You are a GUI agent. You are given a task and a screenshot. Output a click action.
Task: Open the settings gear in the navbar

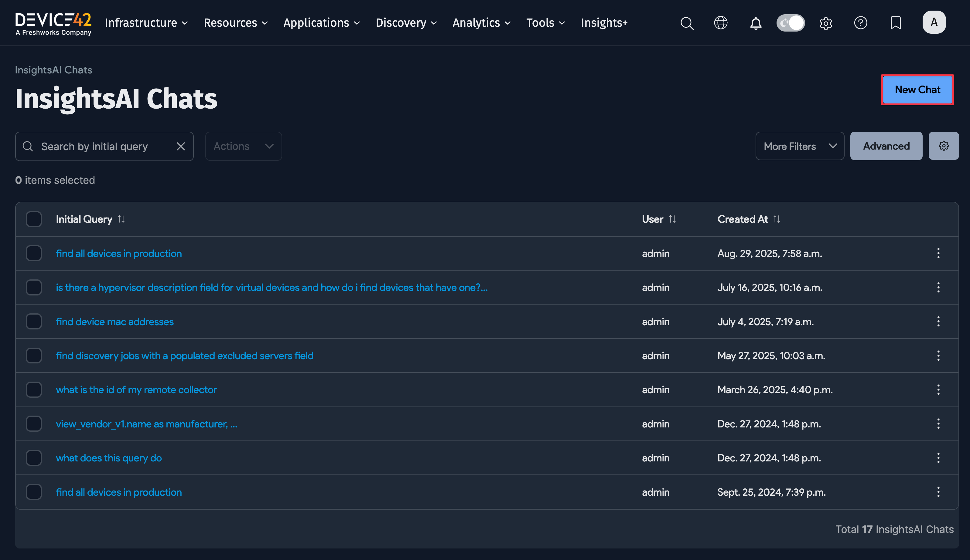point(826,23)
